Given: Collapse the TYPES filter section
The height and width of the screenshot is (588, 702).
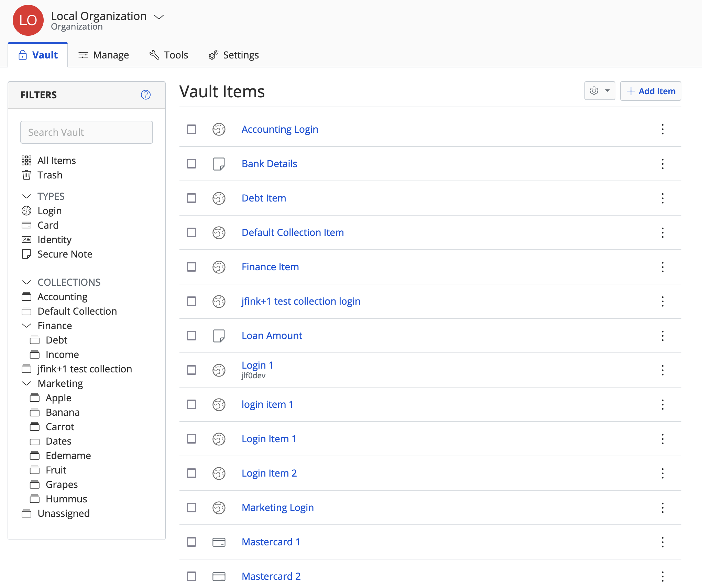Looking at the screenshot, I should point(26,196).
